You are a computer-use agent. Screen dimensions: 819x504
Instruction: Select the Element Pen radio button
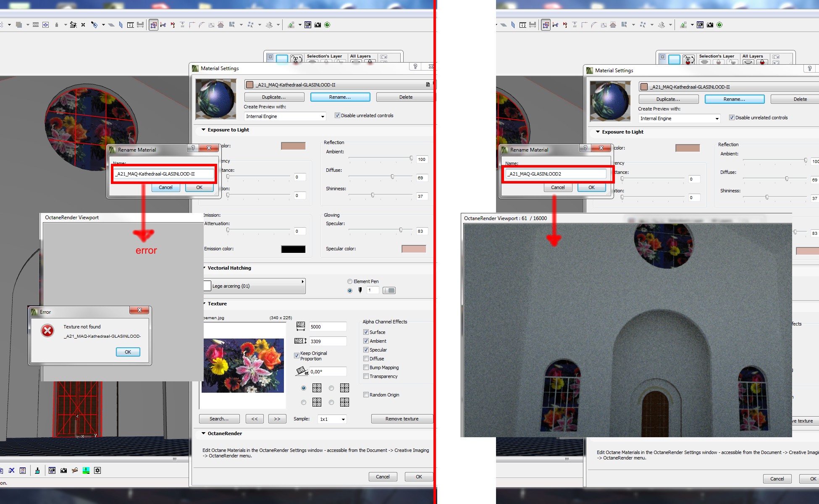[350, 281]
